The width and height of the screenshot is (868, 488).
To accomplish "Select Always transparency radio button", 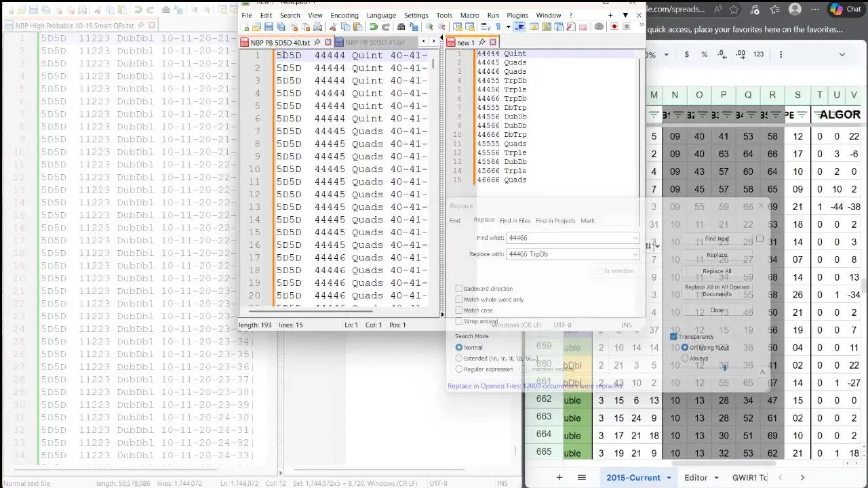I will tap(685, 359).
